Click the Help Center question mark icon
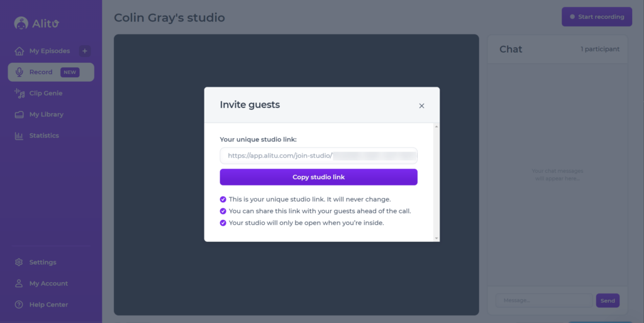 point(19,305)
